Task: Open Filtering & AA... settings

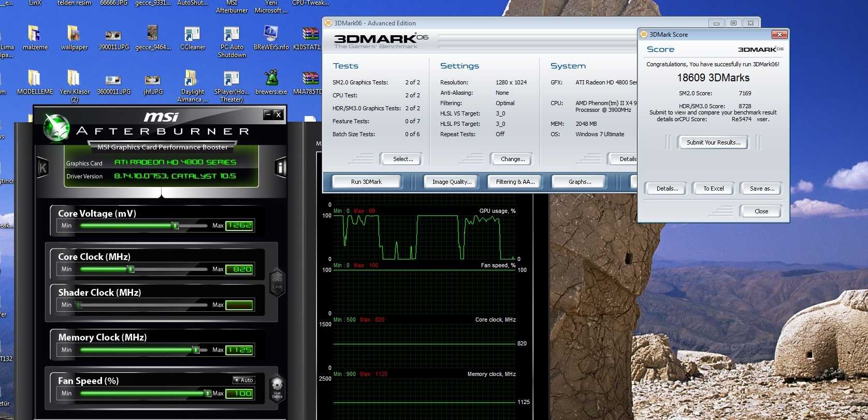Action: pyautogui.click(x=515, y=182)
